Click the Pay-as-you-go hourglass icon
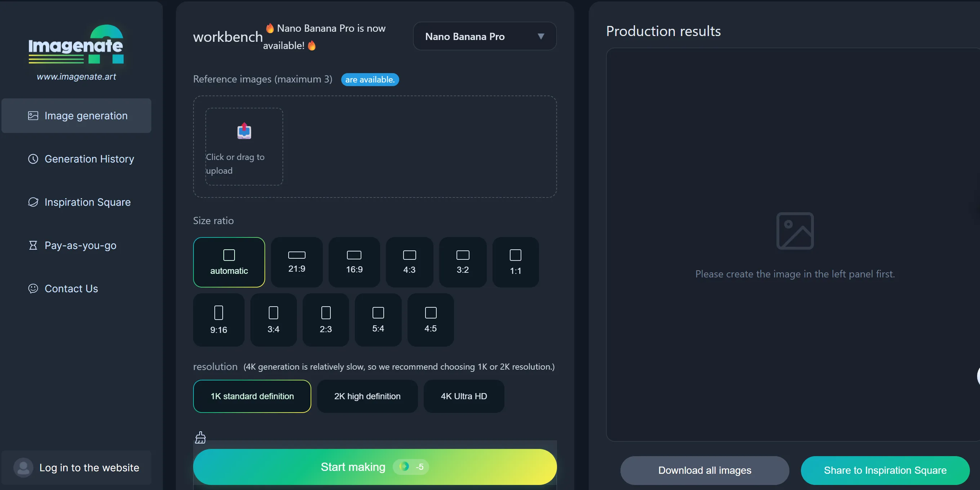The image size is (980, 490). (33, 245)
